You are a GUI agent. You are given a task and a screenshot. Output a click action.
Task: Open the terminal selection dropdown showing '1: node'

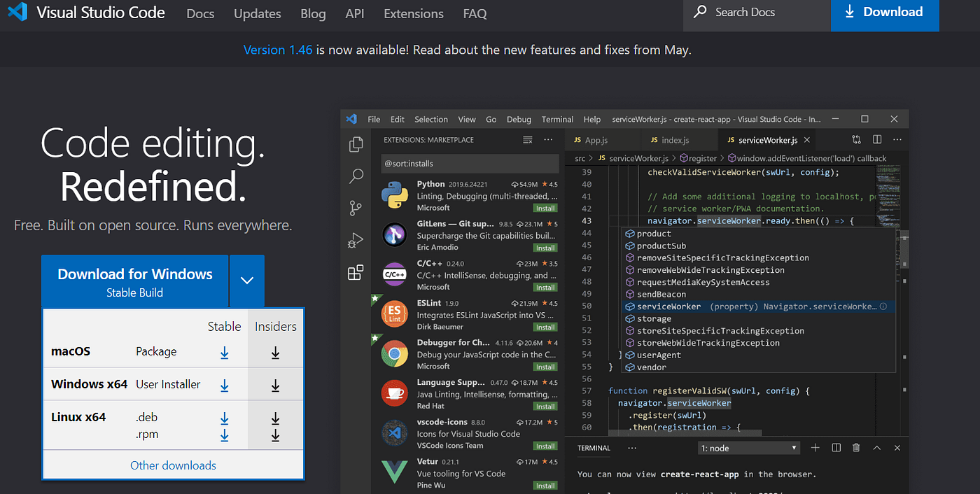coord(748,447)
